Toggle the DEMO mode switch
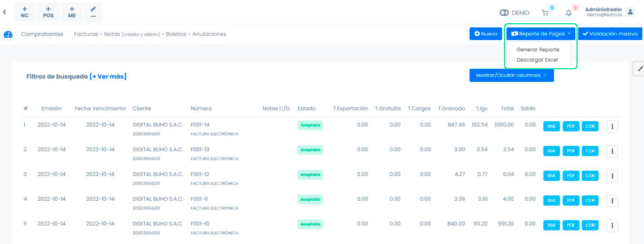This screenshot has width=644, height=244. (505, 12)
